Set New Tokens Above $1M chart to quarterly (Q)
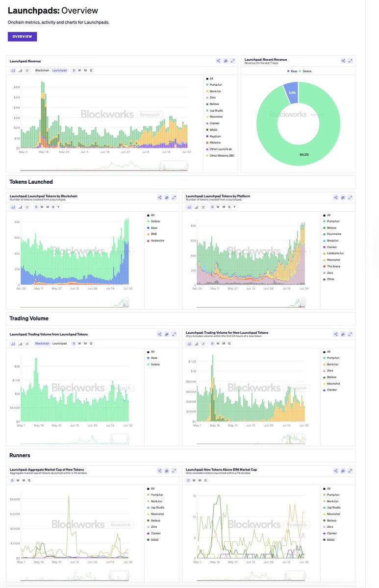The height and width of the screenshot is (588, 379). click(x=206, y=480)
